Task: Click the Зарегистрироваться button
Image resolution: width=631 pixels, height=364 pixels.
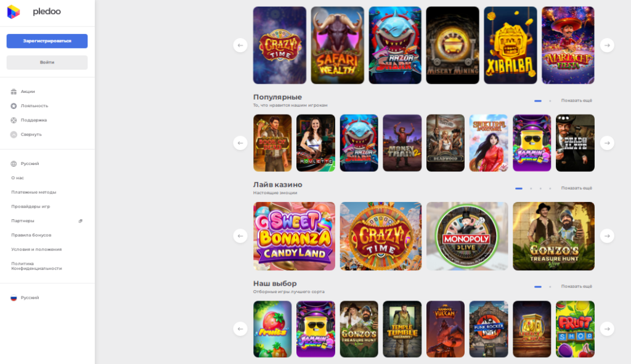Action: point(47,41)
